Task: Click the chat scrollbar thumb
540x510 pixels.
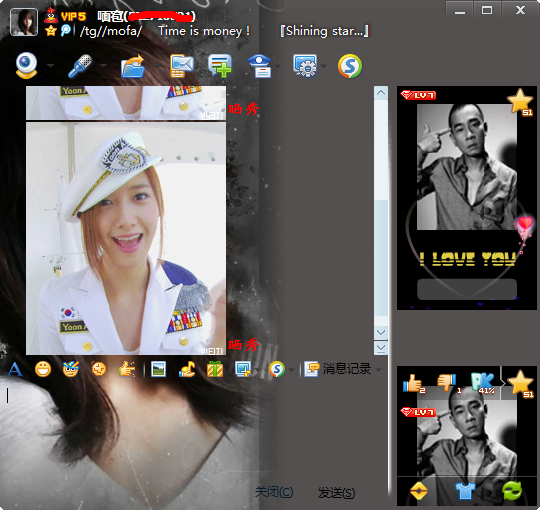Action: [381, 258]
